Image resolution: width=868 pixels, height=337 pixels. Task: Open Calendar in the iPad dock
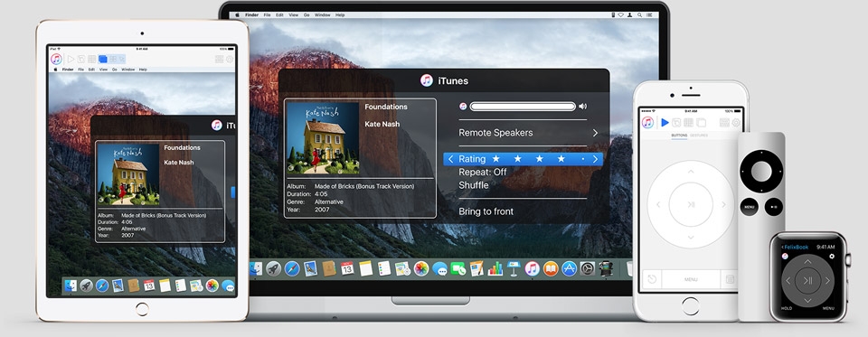click(149, 285)
